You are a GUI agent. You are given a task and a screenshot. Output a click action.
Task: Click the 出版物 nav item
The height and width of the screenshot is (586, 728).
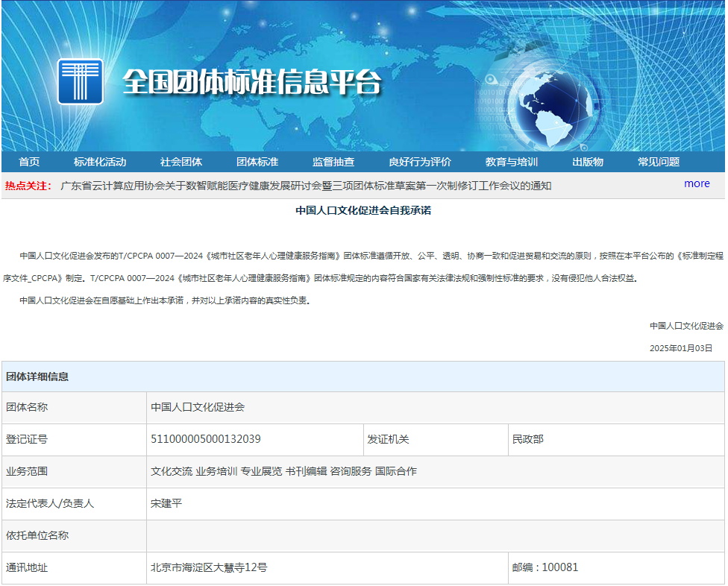588,162
